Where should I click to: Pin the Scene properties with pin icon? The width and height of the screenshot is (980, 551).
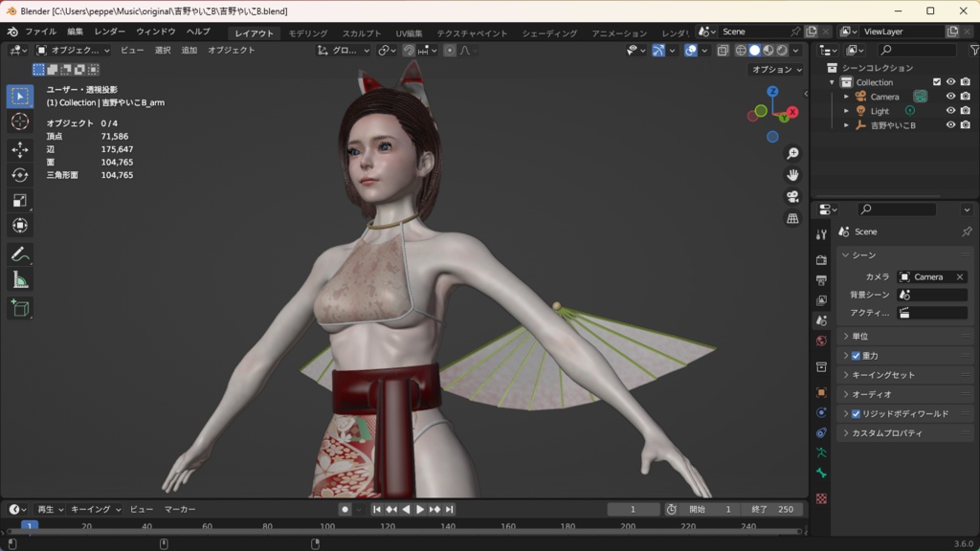967,231
